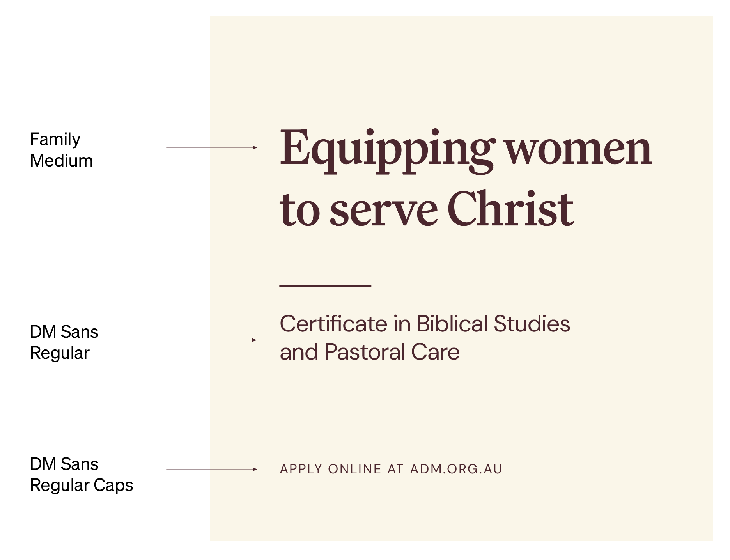The image size is (730, 560).
Task: Click the word Regular under the middle DM Sans
Action: [x=60, y=353]
